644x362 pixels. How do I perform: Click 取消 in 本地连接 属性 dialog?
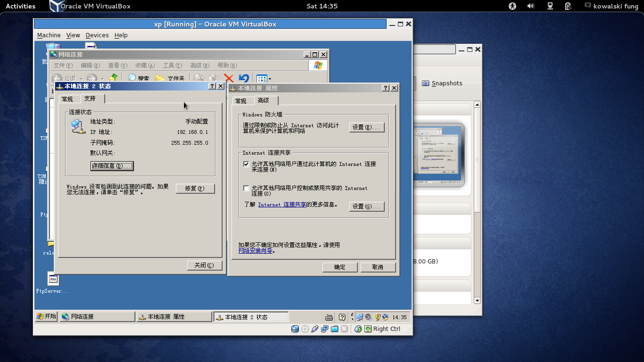[x=378, y=267]
